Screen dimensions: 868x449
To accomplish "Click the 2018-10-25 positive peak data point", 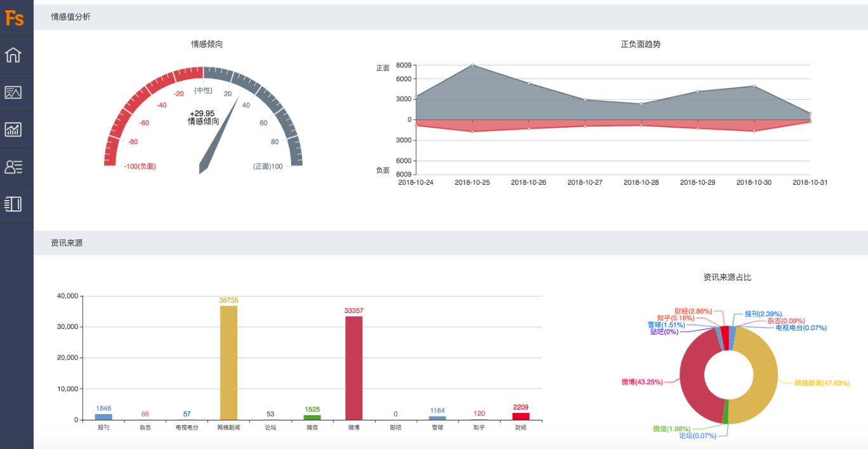I will (472, 65).
